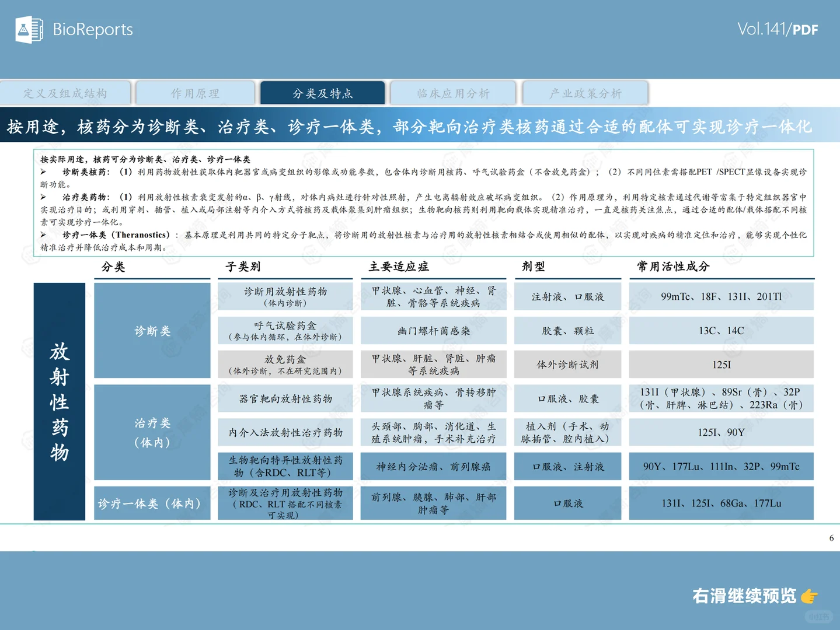840x630 pixels.
Task: Select the 呼气试验药盒 subcategory cell
Action: coord(285,330)
